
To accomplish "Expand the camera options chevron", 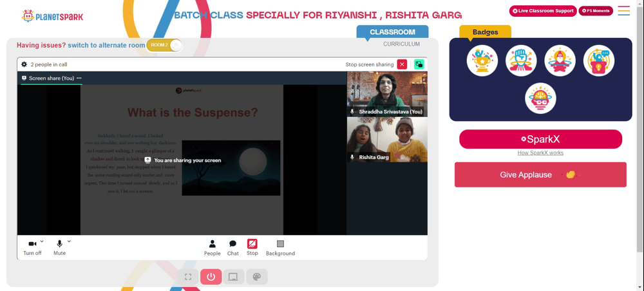I will (42, 241).
